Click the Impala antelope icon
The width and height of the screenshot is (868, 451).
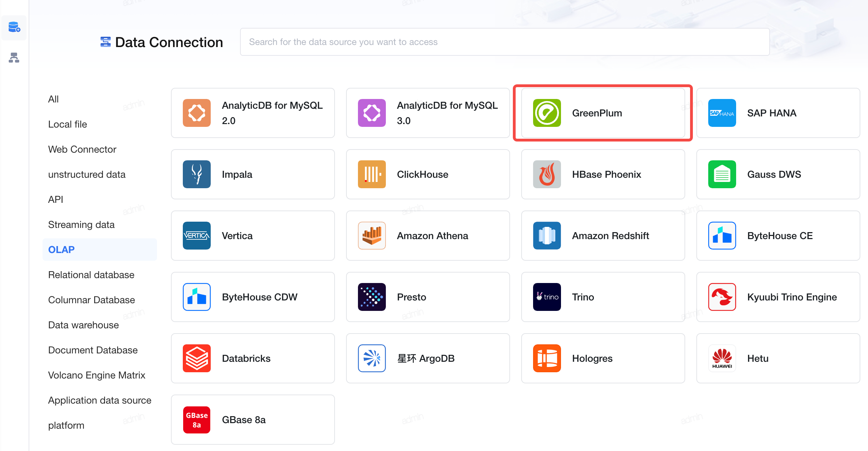(196, 174)
